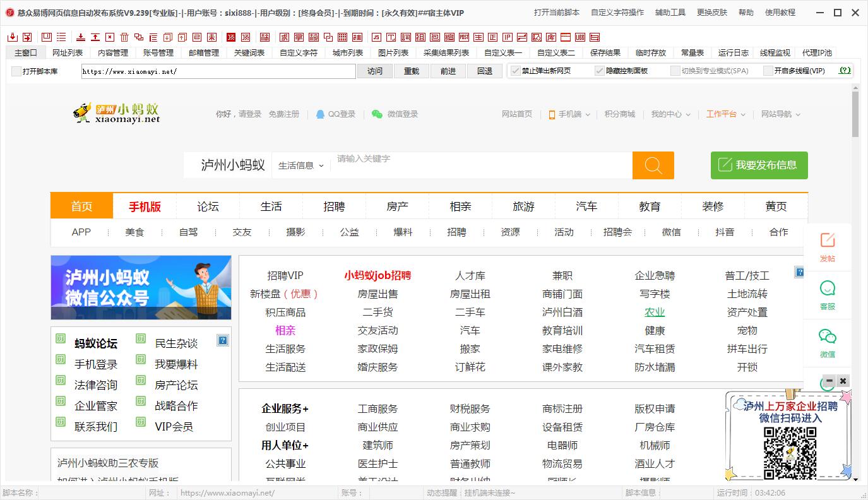Click the UBB toolbar icon

pos(580,37)
